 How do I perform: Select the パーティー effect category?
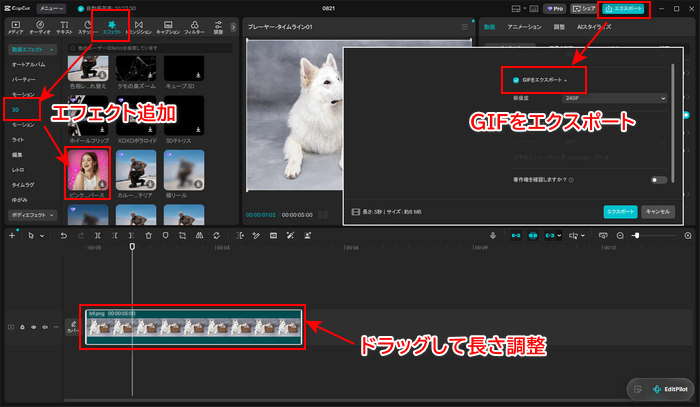(x=24, y=79)
